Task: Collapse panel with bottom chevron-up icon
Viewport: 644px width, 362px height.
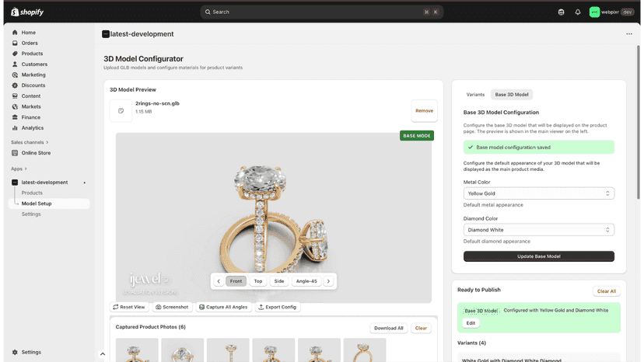Action: pyautogui.click(x=103, y=353)
